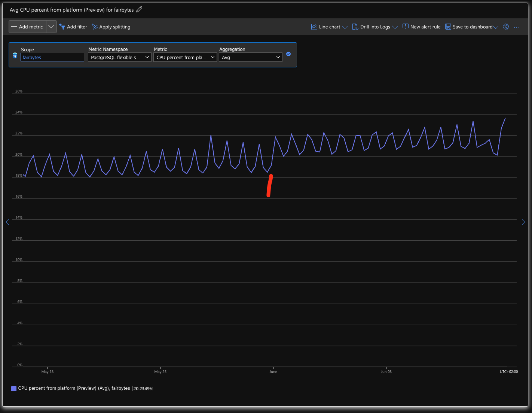The height and width of the screenshot is (413, 532).
Task: Click the purple legend color swatch
Action: point(14,389)
